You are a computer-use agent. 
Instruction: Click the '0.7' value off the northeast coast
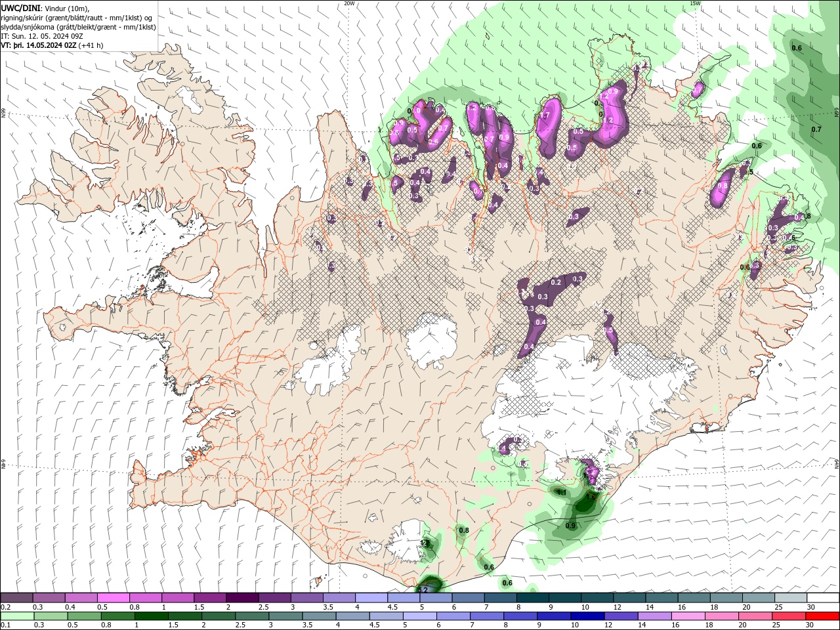[816, 129]
